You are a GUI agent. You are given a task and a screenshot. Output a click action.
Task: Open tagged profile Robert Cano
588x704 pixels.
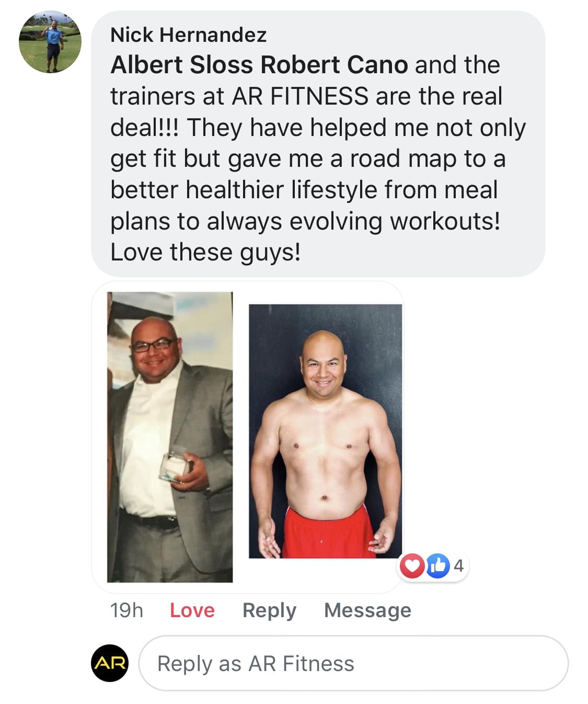pos(334,65)
